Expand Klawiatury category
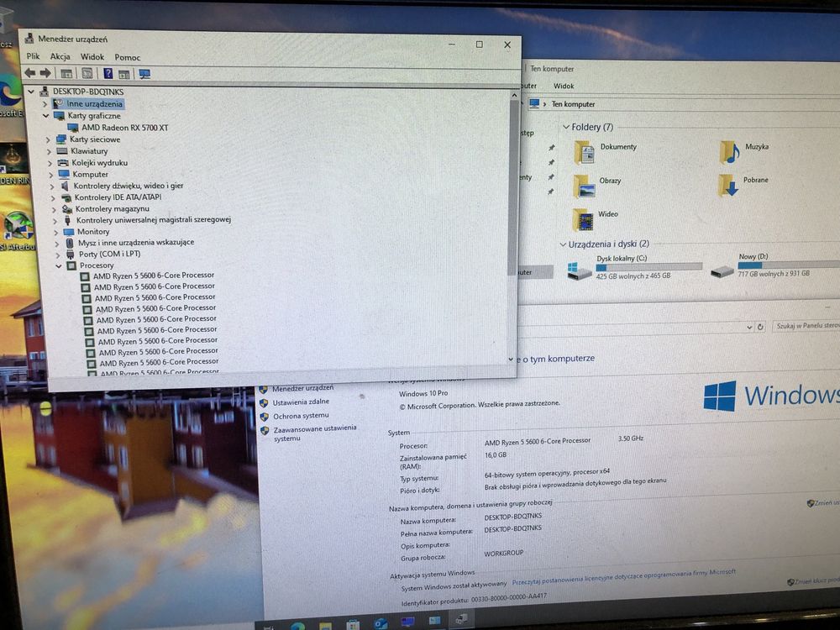The height and width of the screenshot is (630, 840). [x=50, y=151]
